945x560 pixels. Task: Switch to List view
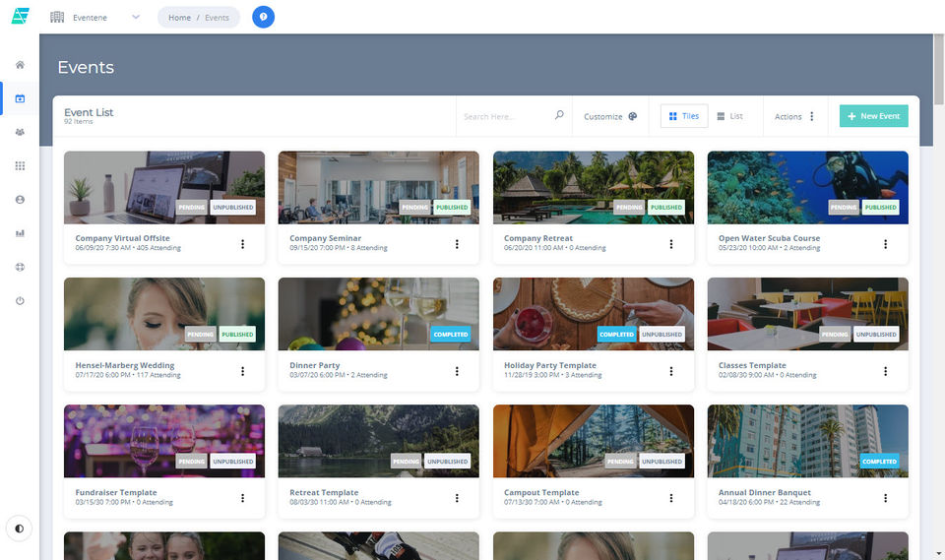pyautogui.click(x=729, y=116)
